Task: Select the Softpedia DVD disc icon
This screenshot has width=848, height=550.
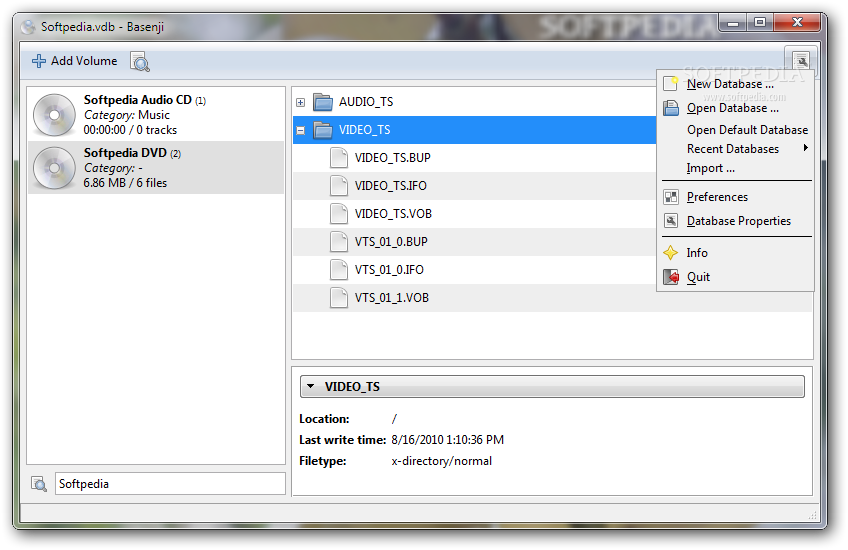Action: tap(54, 168)
